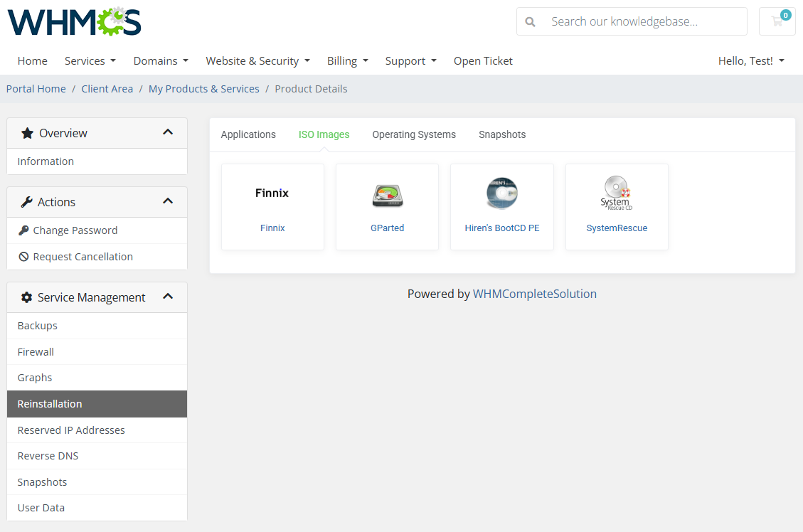Open the Applications tab
Image resolution: width=803 pixels, height=532 pixels.
coord(248,134)
